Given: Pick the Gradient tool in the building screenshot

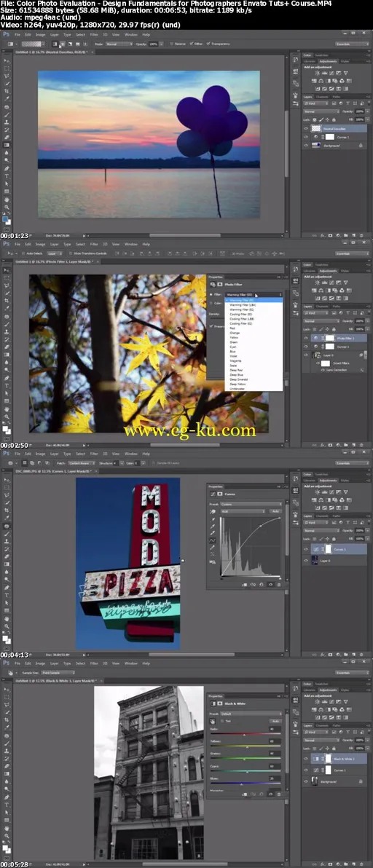Looking at the screenshot, I should 7,773.
